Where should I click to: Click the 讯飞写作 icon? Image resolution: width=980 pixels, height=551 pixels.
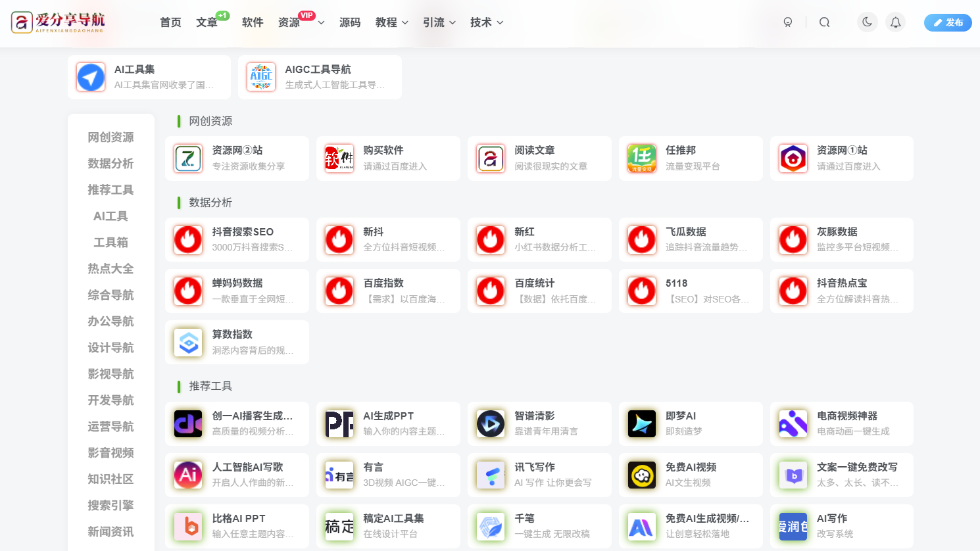[491, 475]
